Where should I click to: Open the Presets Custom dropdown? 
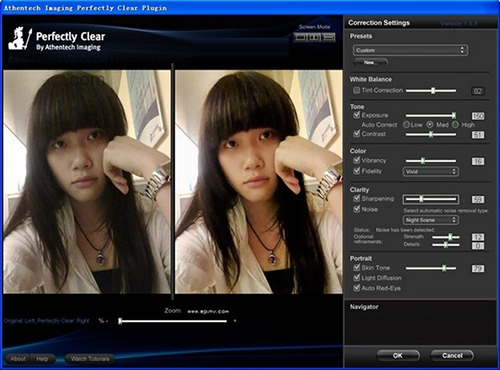[410, 50]
